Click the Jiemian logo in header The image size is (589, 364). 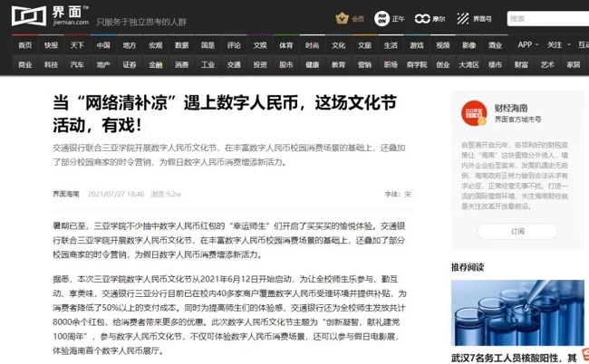pyautogui.click(x=50, y=15)
